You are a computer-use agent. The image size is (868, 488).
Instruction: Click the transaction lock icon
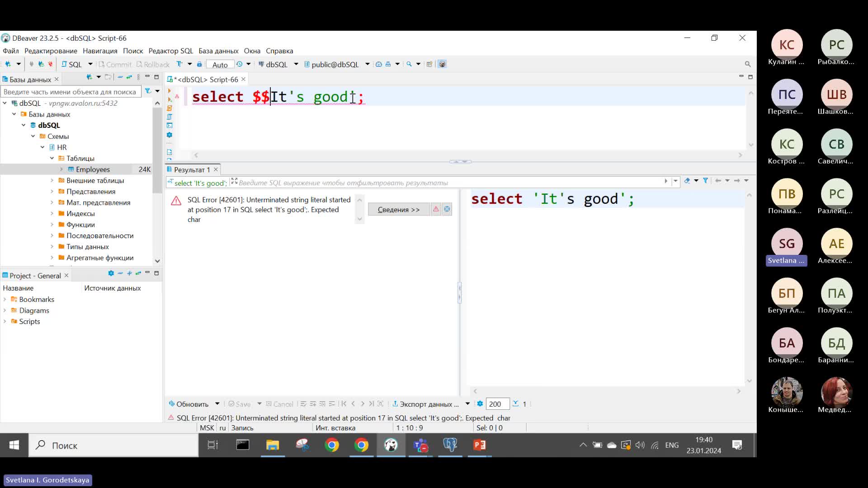pos(199,64)
